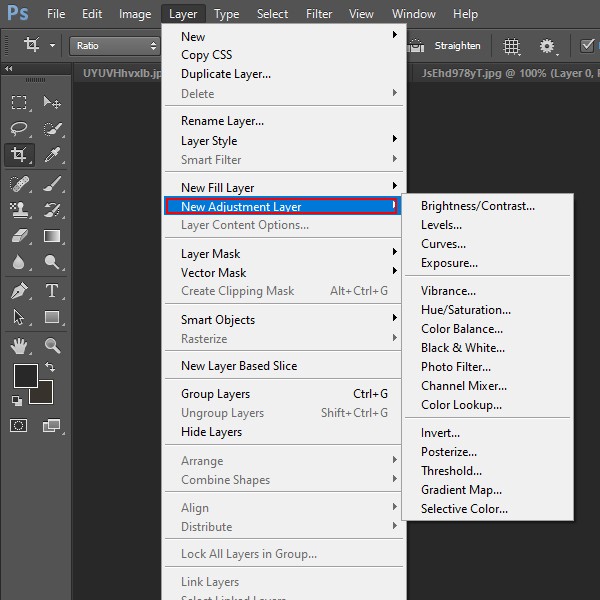Image resolution: width=600 pixels, height=600 pixels.
Task: Open the Image menu
Action: click(135, 14)
